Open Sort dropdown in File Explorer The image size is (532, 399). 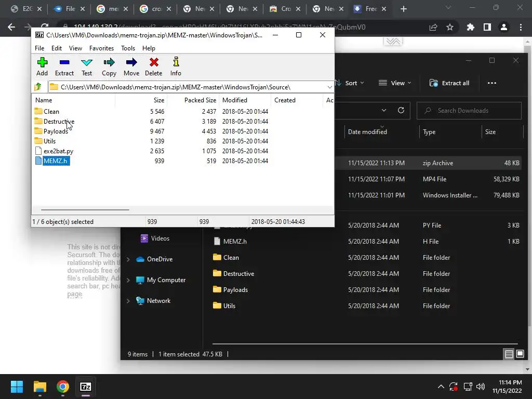pyautogui.click(x=350, y=83)
